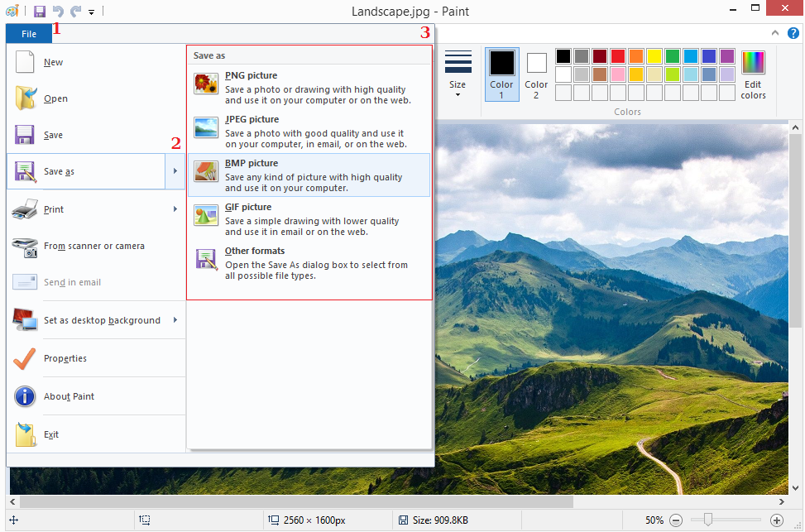Open Edit colors dialog
Viewport: 805px width, 532px height.
click(753, 74)
